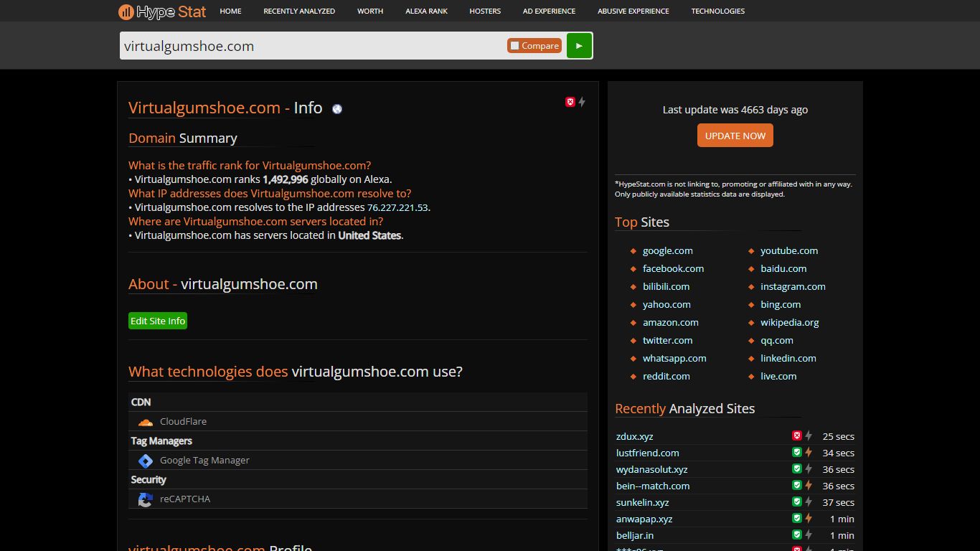The width and height of the screenshot is (980, 551).
Task: Click green shield icon on bein--match.com row
Action: tap(796, 486)
